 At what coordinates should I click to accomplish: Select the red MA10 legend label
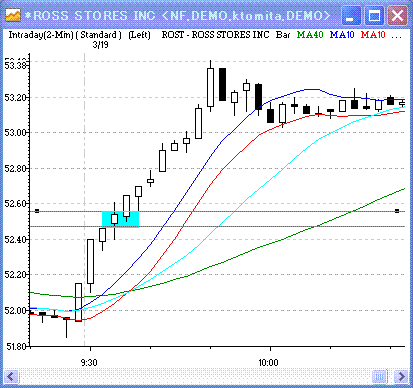(x=373, y=35)
